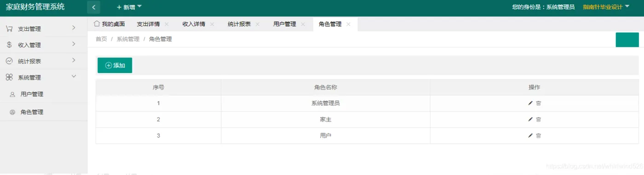Close the 角色管理 tab

click(x=349, y=24)
